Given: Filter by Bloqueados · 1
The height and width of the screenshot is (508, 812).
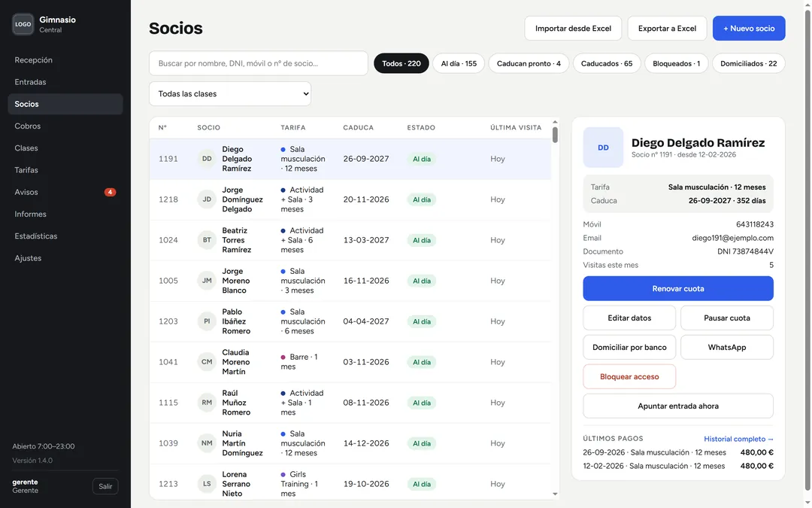Looking at the screenshot, I should [x=677, y=63].
